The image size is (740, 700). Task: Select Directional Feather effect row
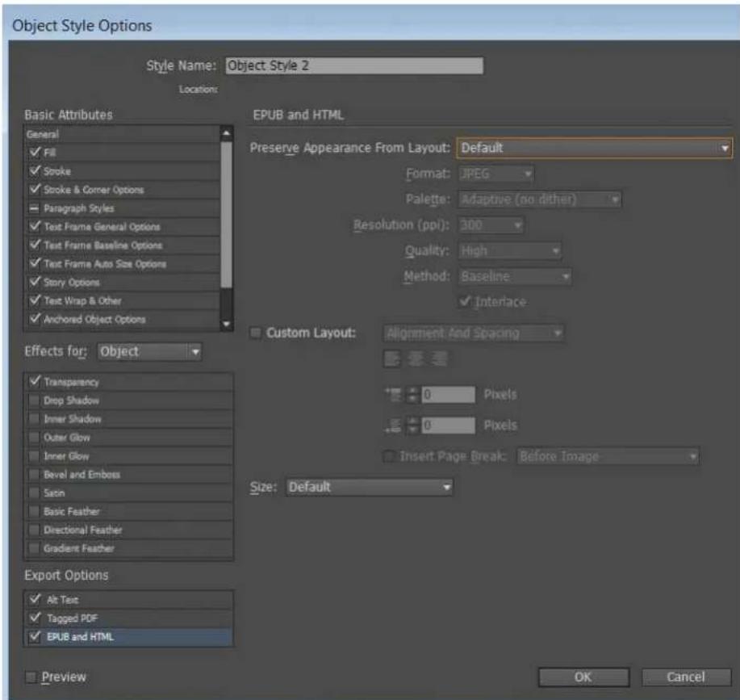pos(128,530)
